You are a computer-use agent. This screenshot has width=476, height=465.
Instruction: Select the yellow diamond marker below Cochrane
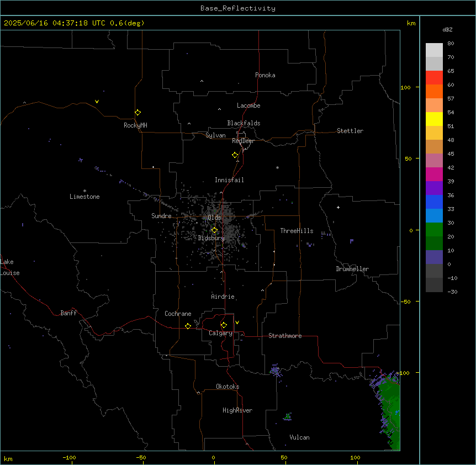click(x=188, y=326)
